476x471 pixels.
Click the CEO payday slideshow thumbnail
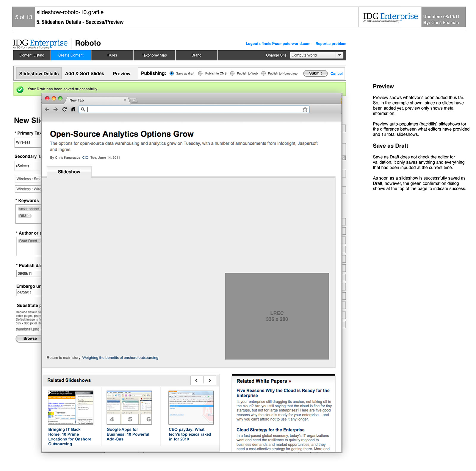[191, 408]
